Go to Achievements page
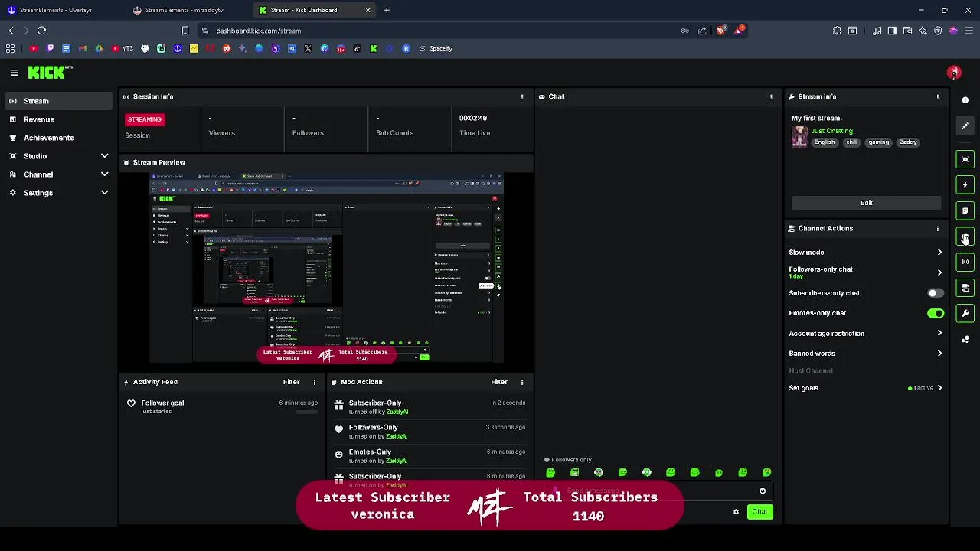 (60, 138)
